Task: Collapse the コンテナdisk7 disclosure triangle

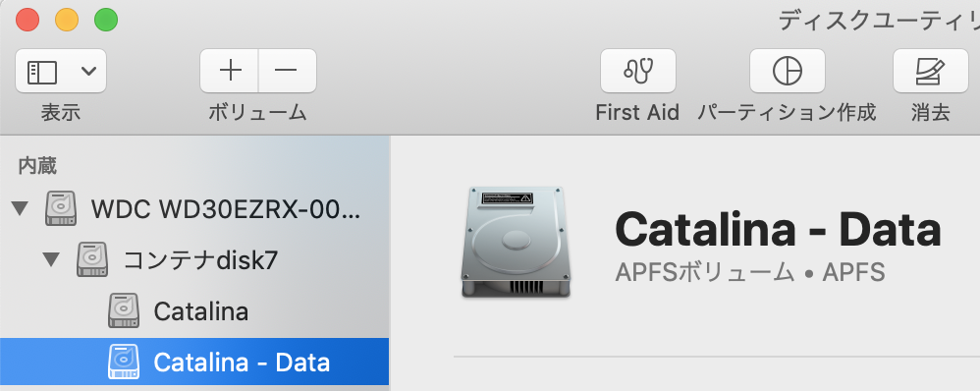Action: click(x=52, y=259)
